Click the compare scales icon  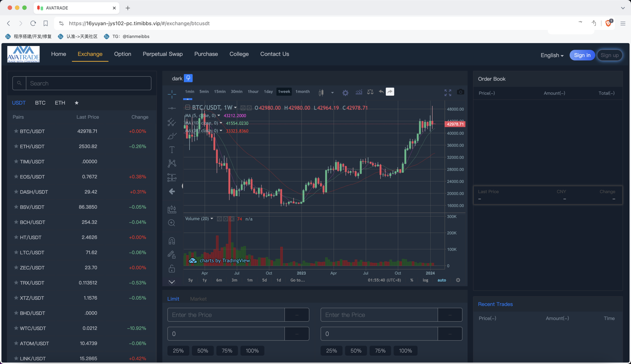click(370, 92)
